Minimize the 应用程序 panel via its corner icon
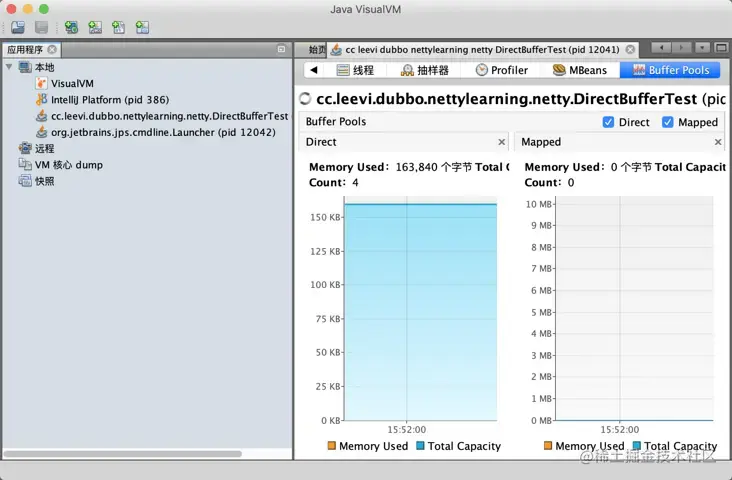 (281, 49)
